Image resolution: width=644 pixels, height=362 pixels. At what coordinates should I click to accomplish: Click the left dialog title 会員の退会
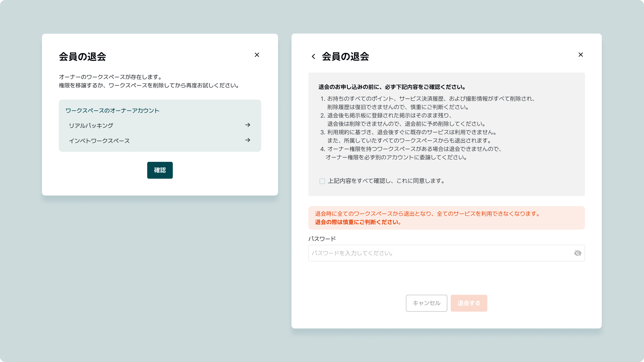point(83,57)
